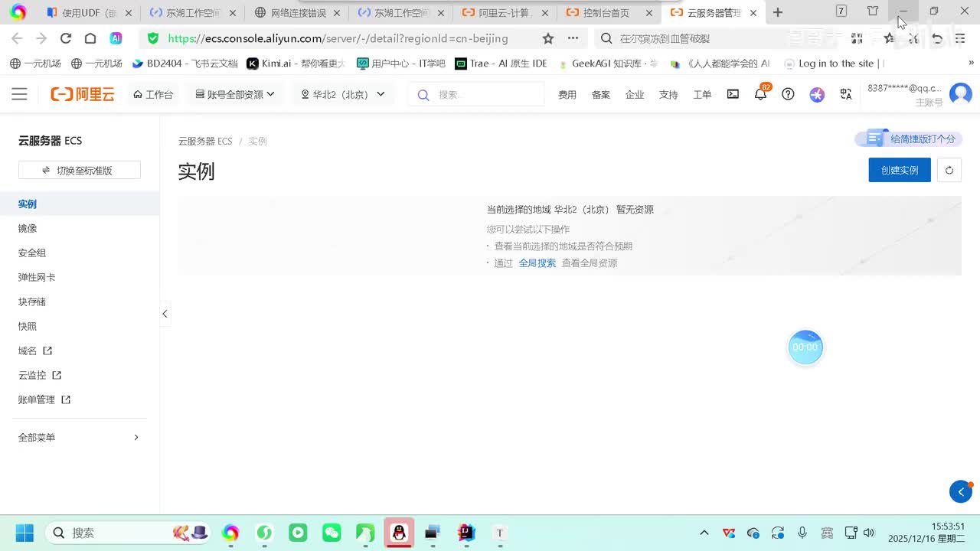The height and width of the screenshot is (551, 980).
Task: Switch to the console home tab
Action: [x=606, y=13]
